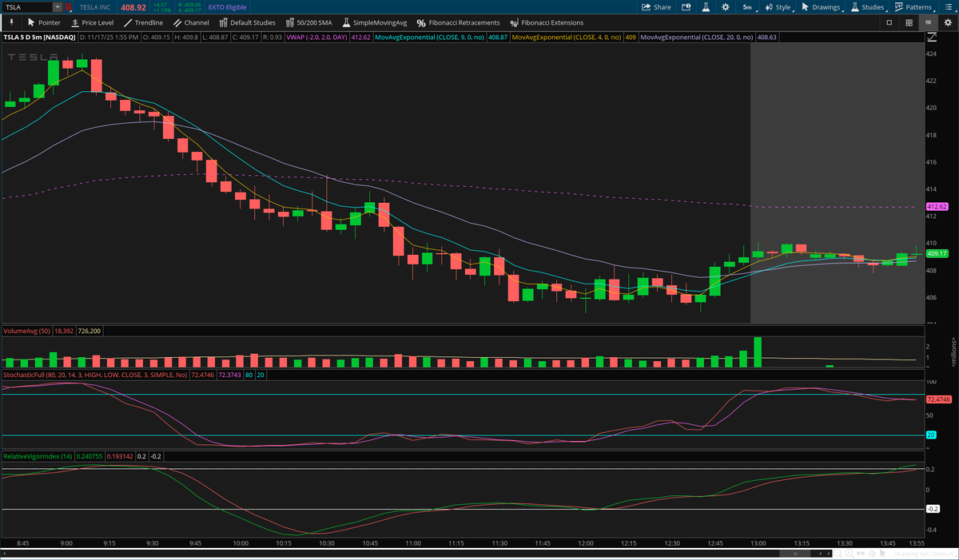Click the RelativeVigorIndex (14) study label

pos(38,456)
